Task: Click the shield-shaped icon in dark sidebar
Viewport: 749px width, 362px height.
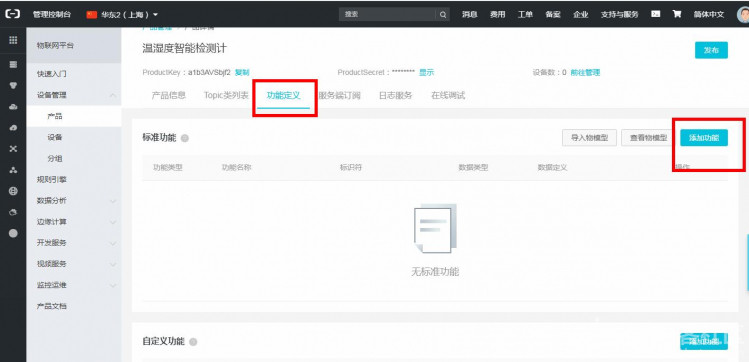Action: coord(13,86)
